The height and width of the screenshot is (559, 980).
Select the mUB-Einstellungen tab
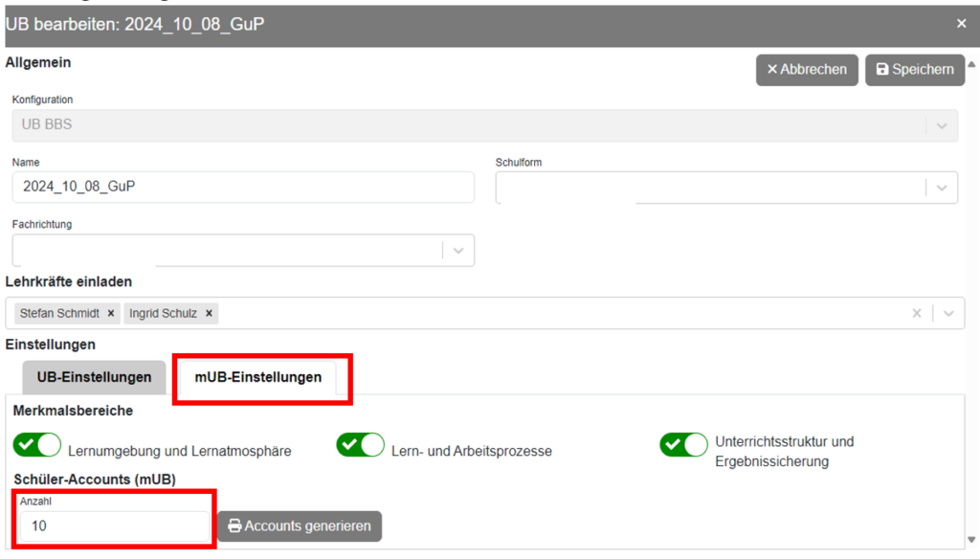[258, 377]
